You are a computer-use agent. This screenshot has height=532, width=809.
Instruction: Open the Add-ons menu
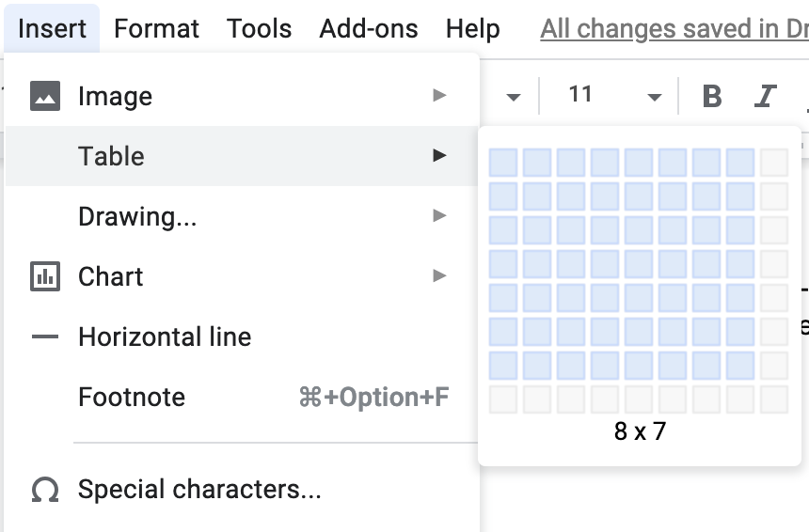(369, 28)
